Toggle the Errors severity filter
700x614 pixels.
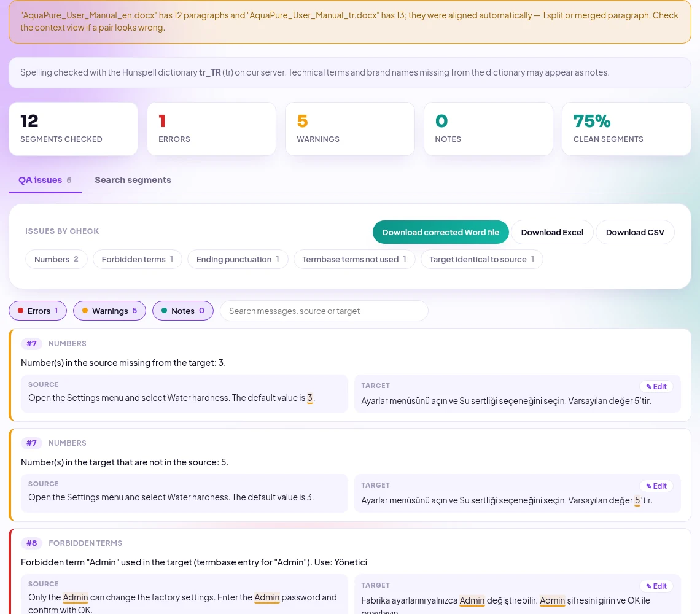[x=38, y=311]
